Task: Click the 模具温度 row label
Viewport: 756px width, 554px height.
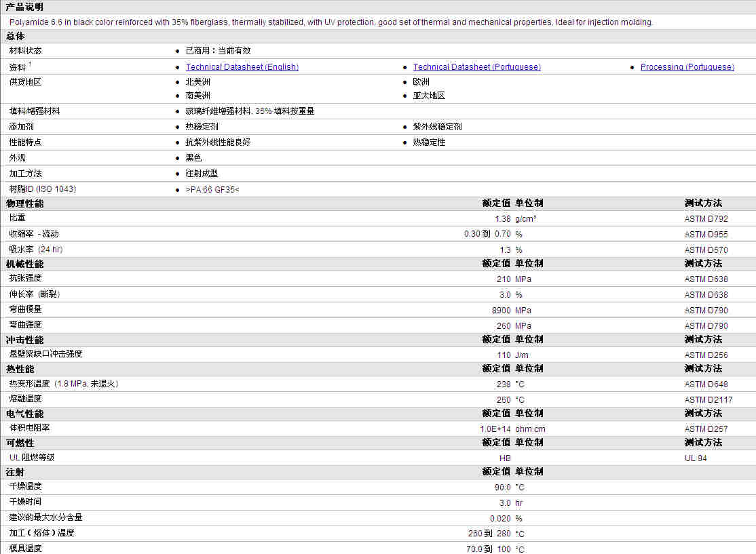Action: coord(26,548)
